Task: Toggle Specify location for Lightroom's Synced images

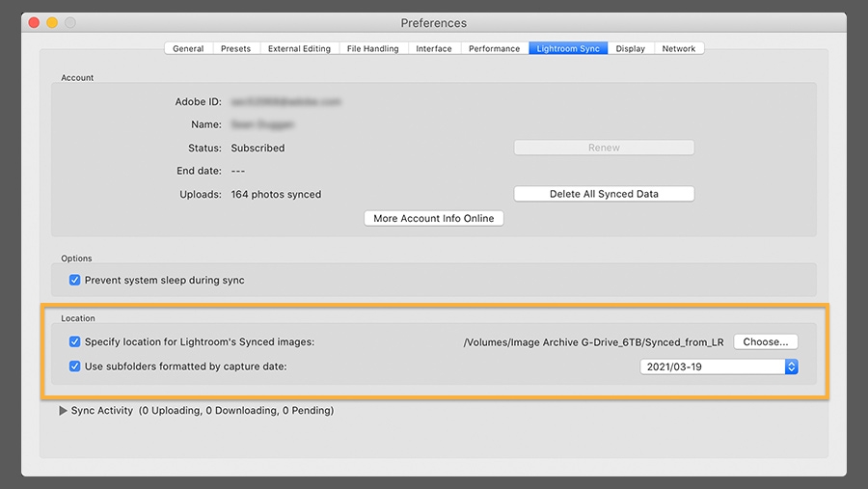Action: [74, 341]
